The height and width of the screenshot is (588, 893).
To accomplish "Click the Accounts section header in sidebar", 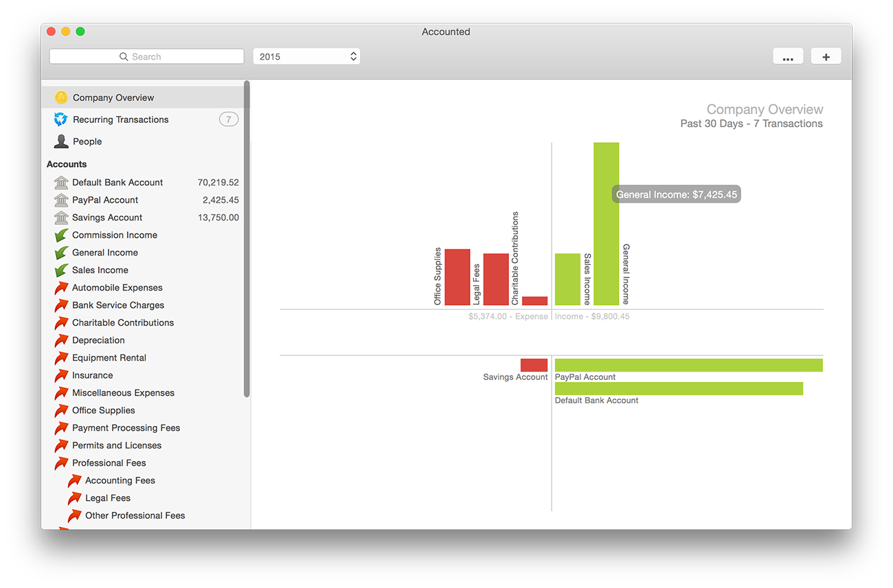I will pos(67,164).
